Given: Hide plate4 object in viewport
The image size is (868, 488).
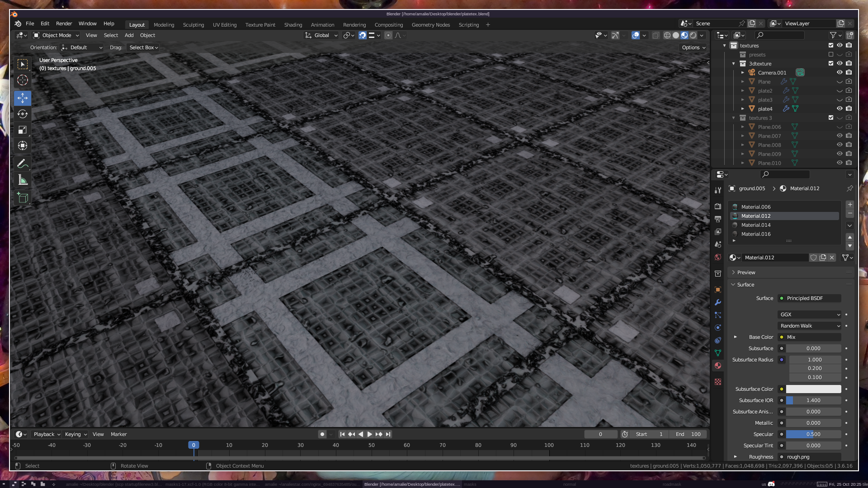Looking at the screenshot, I should [x=840, y=108].
